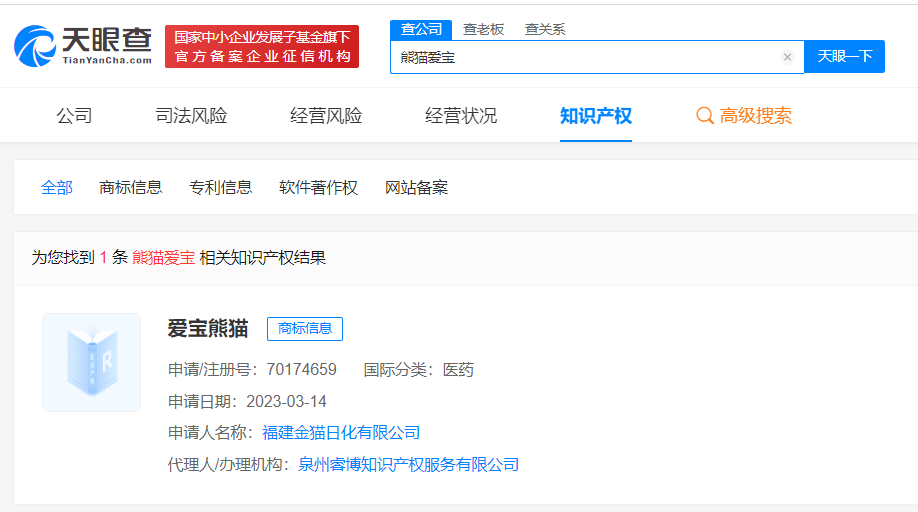The image size is (918, 512).
Task: Click the 国际分类 医药 value
Action: (x=458, y=370)
